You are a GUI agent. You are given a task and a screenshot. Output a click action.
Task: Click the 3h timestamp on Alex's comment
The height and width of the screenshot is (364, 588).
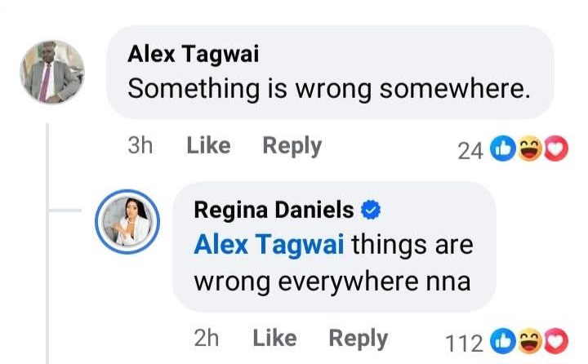140,146
